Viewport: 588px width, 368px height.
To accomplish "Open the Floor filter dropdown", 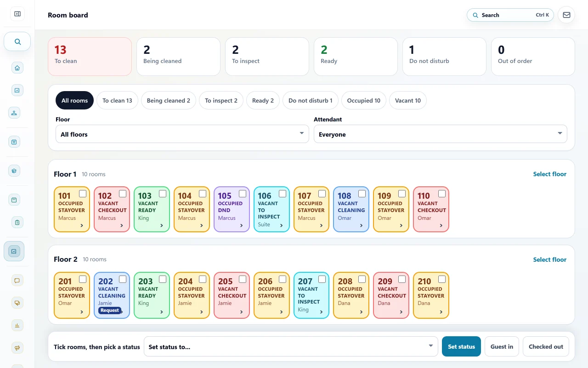I will coord(182,134).
